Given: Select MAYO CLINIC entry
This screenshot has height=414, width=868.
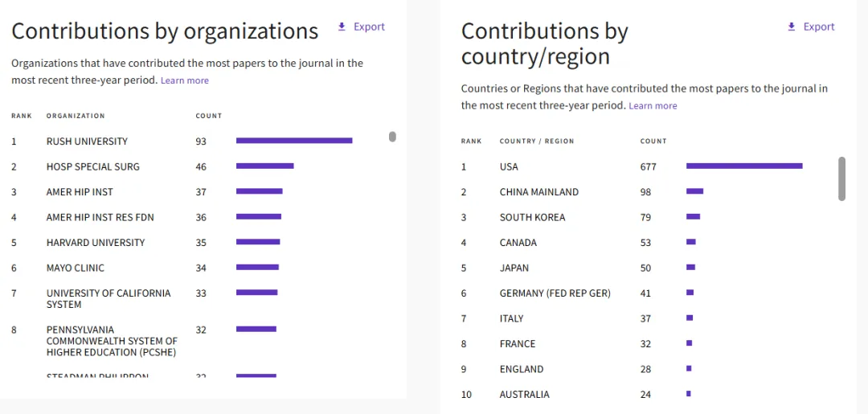Looking at the screenshot, I should tap(76, 268).
